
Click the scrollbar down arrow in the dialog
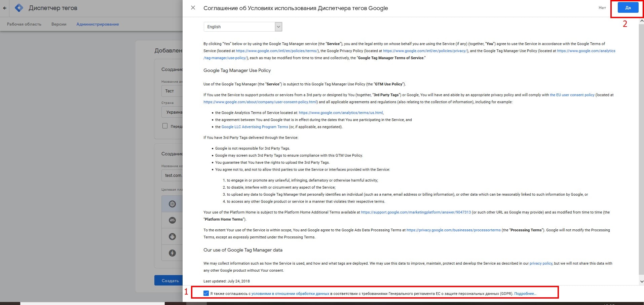pos(641,281)
